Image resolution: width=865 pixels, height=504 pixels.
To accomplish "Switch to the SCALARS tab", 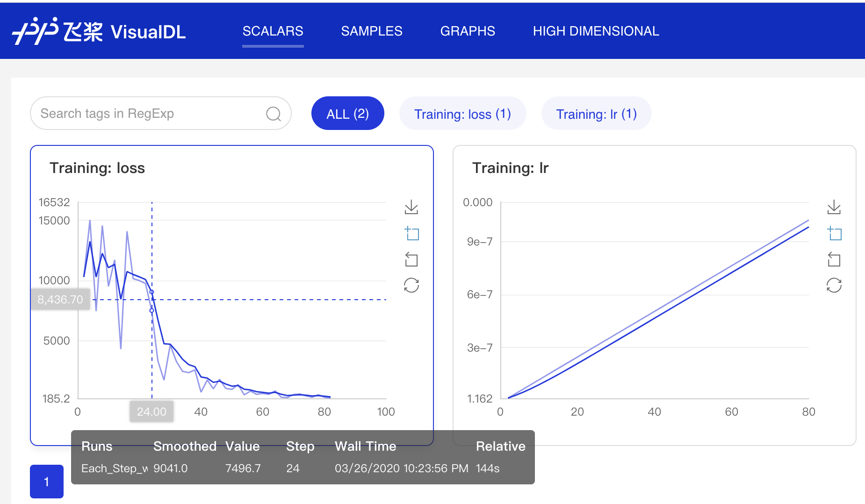I will point(273,31).
